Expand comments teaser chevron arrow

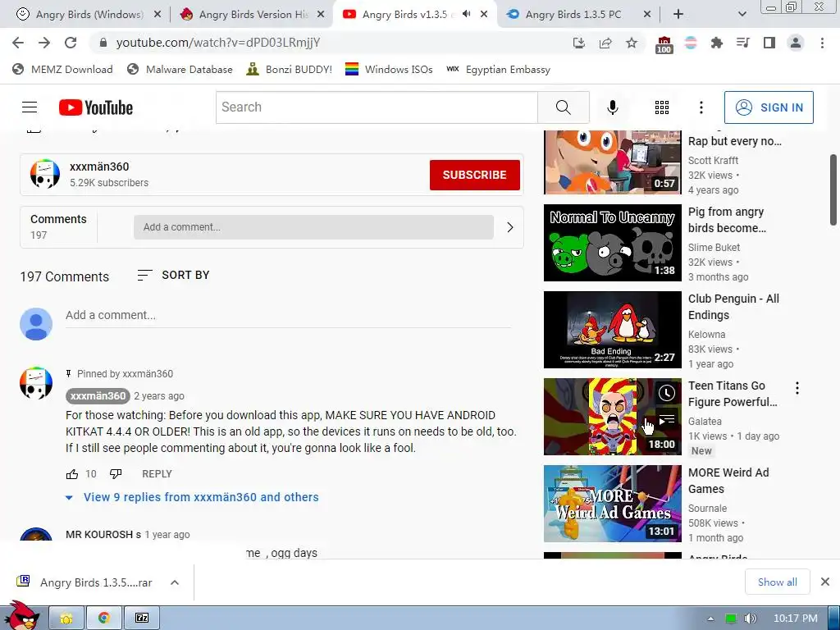point(510,227)
